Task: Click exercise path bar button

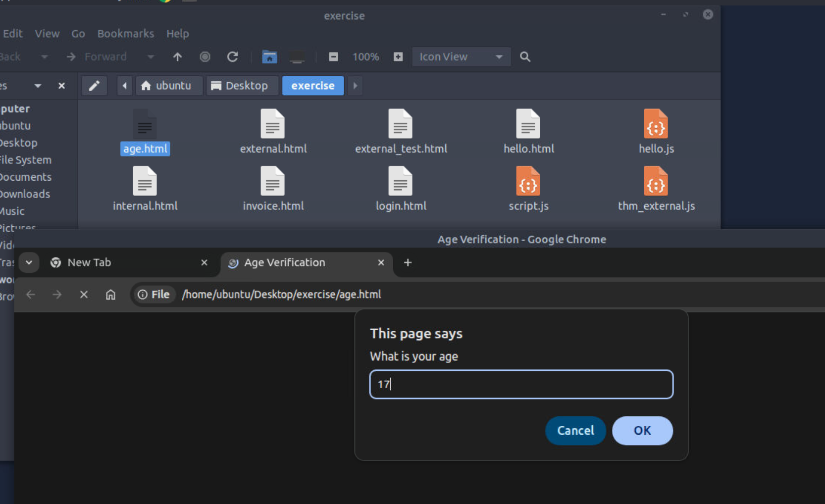Action: point(313,86)
